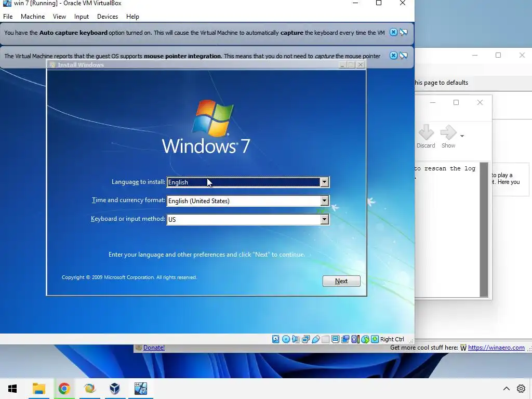532x399 pixels.
Task: Open the Keyboard or input method dropdown
Action: [324, 220]
